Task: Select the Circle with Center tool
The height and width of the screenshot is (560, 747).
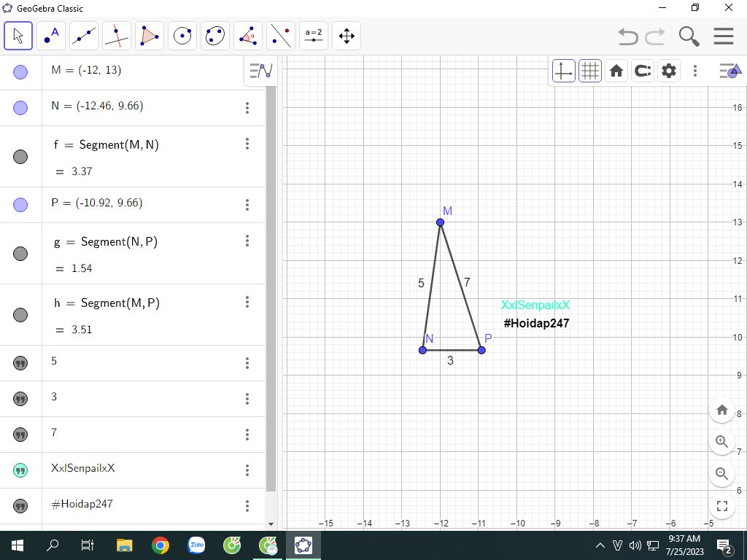Action: (182, 36)
